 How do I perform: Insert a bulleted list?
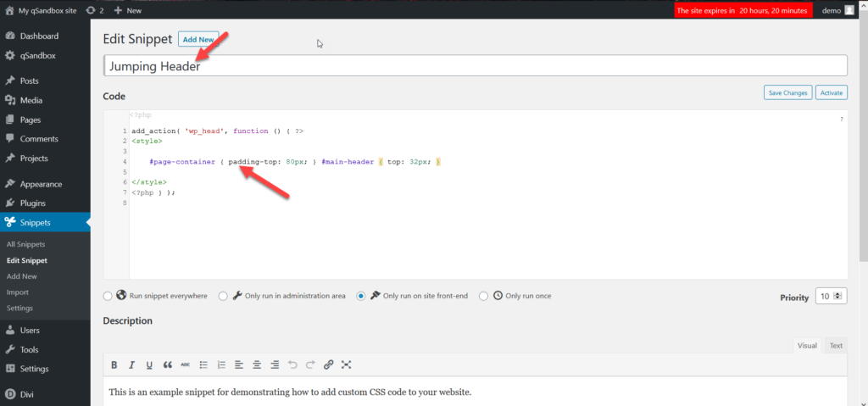click(203, 364)
